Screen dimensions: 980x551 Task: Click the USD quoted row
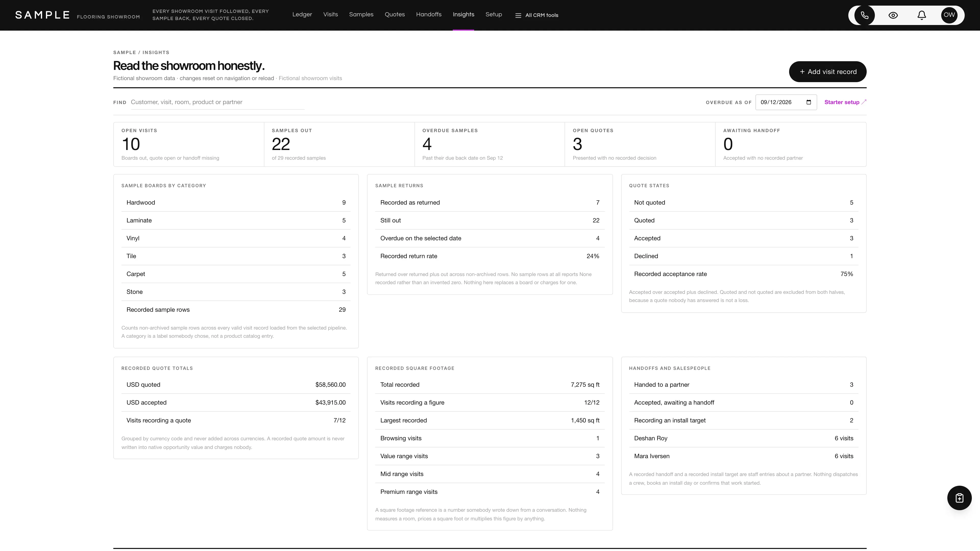click(236, 385)
